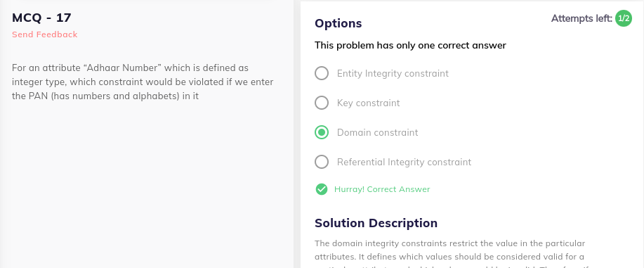Click the Attempts left label

coord(581,18)
